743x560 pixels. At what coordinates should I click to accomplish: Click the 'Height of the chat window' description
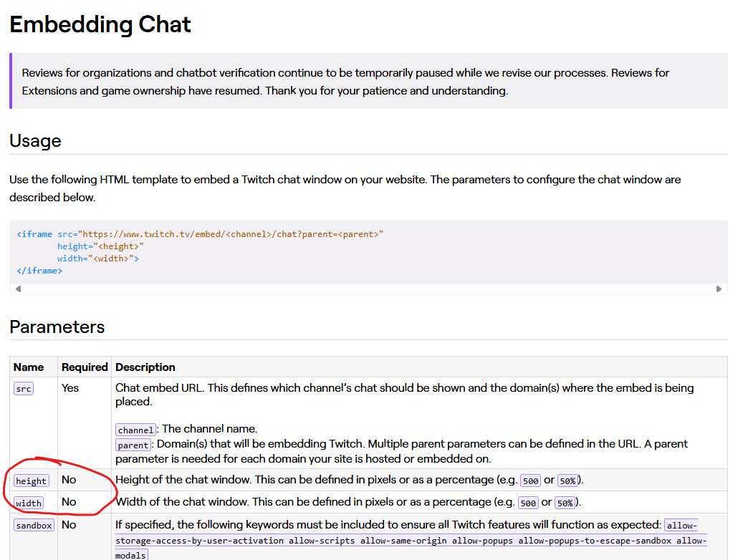point(349,480)
